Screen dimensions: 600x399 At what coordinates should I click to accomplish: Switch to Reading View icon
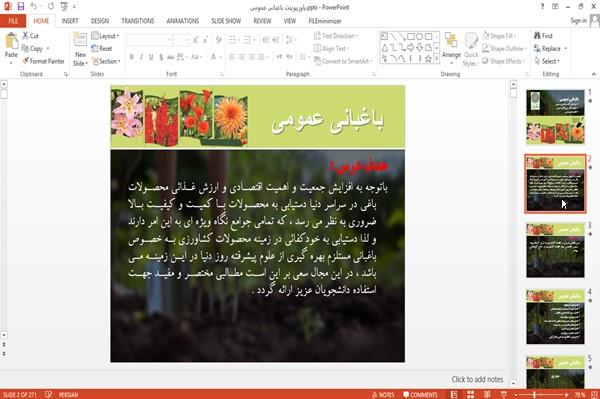487,395
